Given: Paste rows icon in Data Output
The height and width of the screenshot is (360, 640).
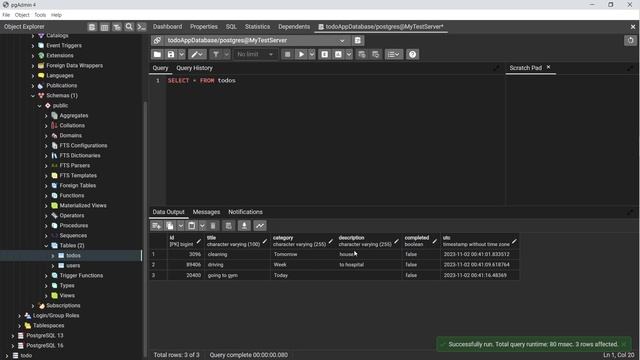Looking at the screenshot, I should pyautogui.click(x=191, y=226).
